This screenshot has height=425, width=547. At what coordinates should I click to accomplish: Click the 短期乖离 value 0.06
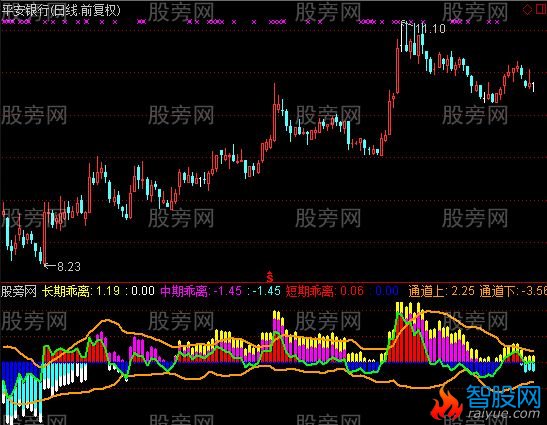point(352,291)
